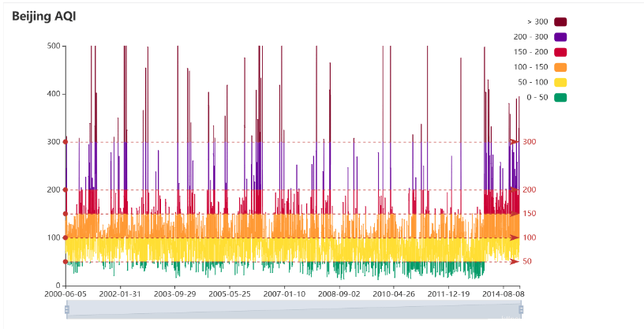Viewport: 644px width, 329px height.
Task: Click the 300 y-axis tick label
Action: 54,142
